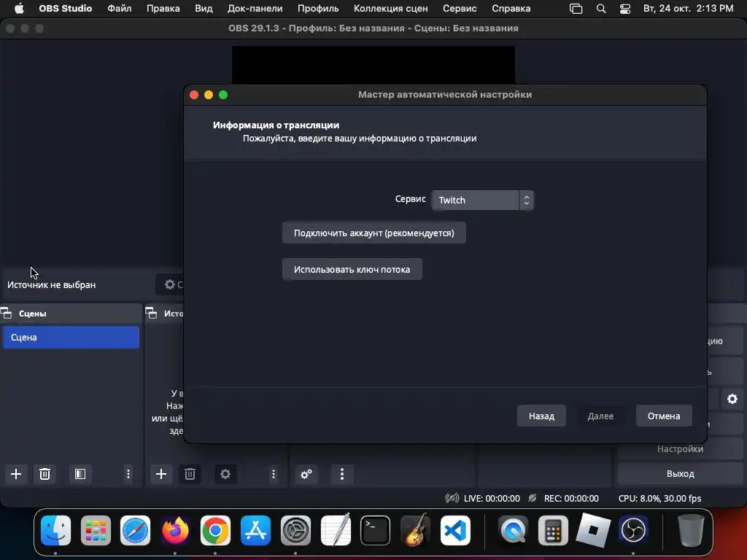747x560 pixels.
Task: Click the LIVE status icon
Action: click(x=452, y=498)
